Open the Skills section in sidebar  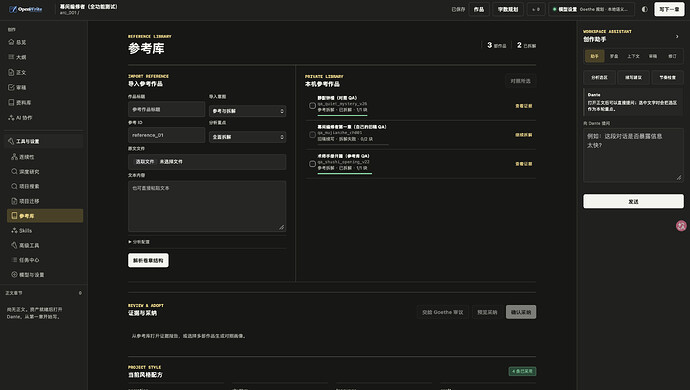point(22,230)
